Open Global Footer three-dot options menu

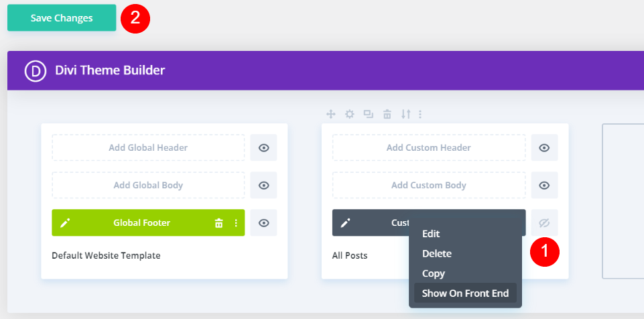pyautogui.click(x=236, y=223)
